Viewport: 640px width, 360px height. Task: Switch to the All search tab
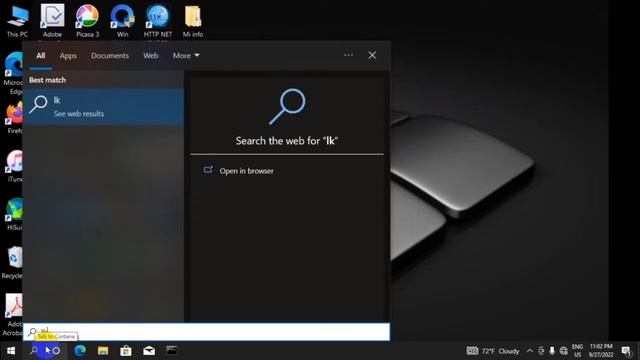(40, 56)
